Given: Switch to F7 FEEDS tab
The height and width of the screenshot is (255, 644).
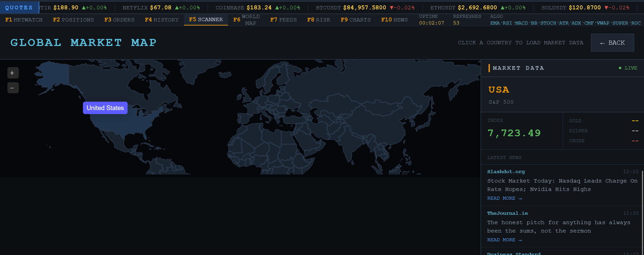Looking at the screenshot, I should [283, 20].
